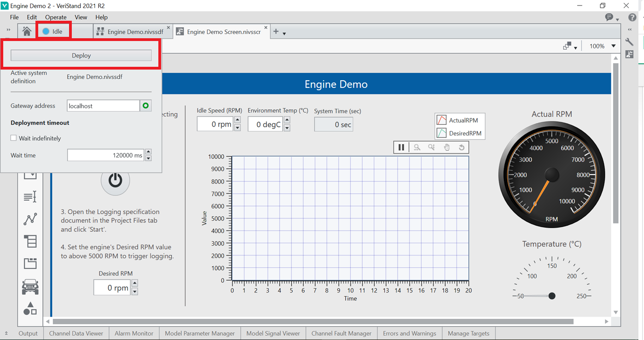Viewport: 644px width, 340px height.
Task: Open the Alarm Monitor tab
Action: pyautogui.click(x=134, y=333)
